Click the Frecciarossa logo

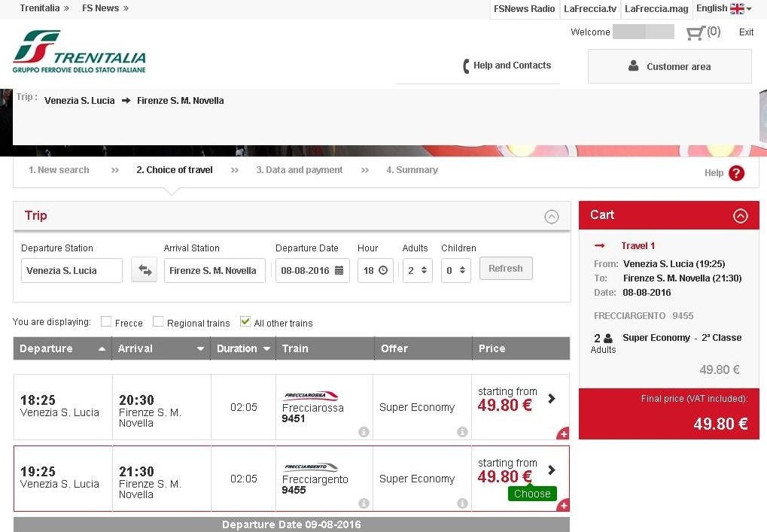[x=311, y=396]
